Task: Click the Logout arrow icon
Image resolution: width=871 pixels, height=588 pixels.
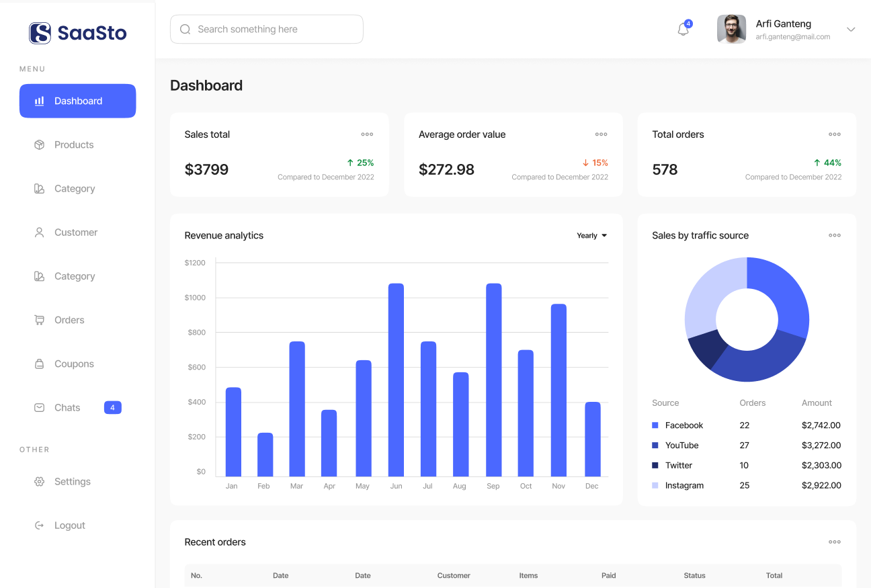Action: coord(40,526)
